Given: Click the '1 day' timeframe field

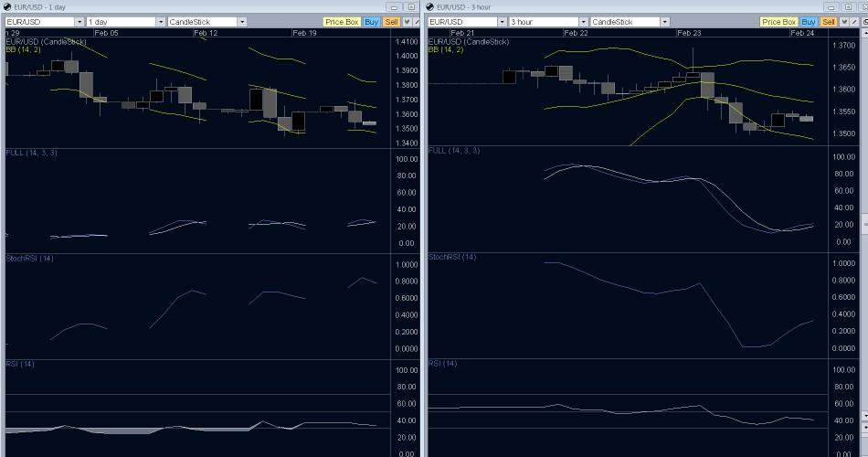Looking at the screenshot, I should pos(122,22).
